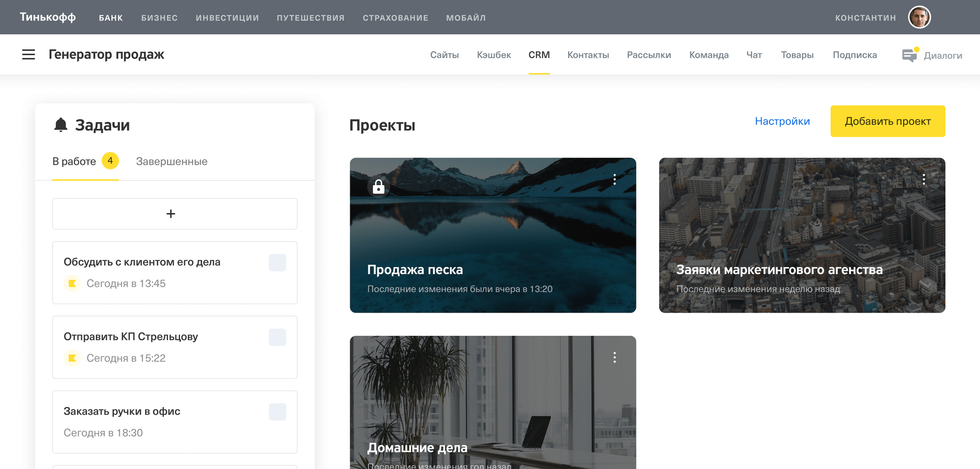Click the КОНСТАНТИН user name
980x469 pixels.
coord(865,18)
